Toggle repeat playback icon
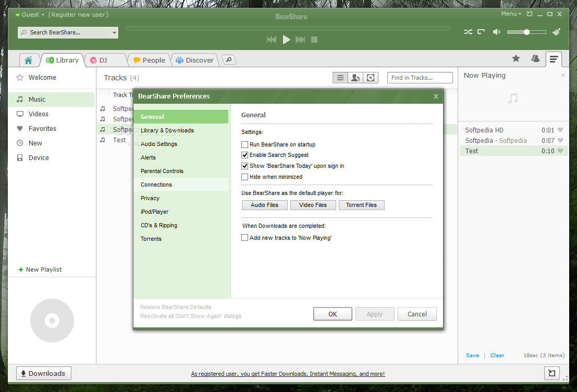This screenshot has height=392, width=577. pyautogui.click(x=481, y=32)
